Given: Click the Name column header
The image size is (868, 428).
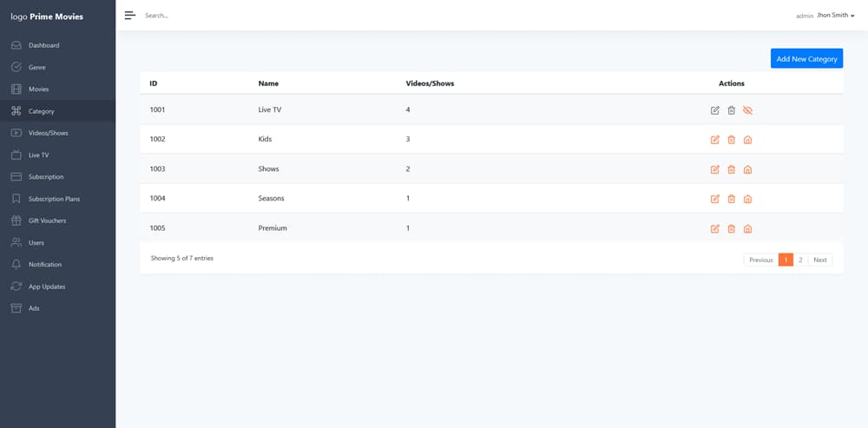Looking at the screenshot, I should point(268,83).
